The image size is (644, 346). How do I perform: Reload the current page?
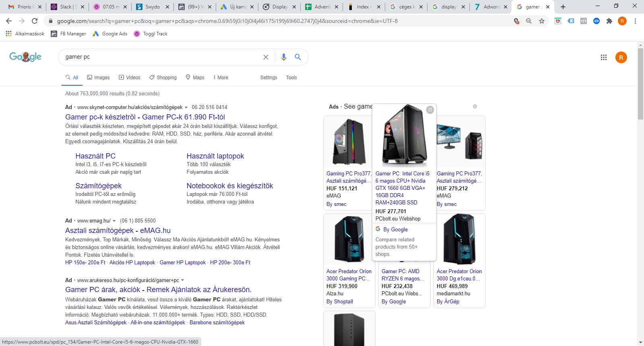click(x=35, y=21)
